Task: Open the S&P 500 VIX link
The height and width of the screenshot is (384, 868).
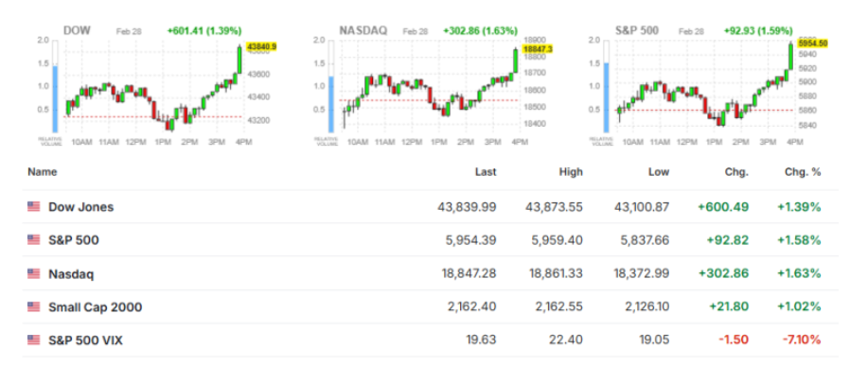Action: (86, 340)
